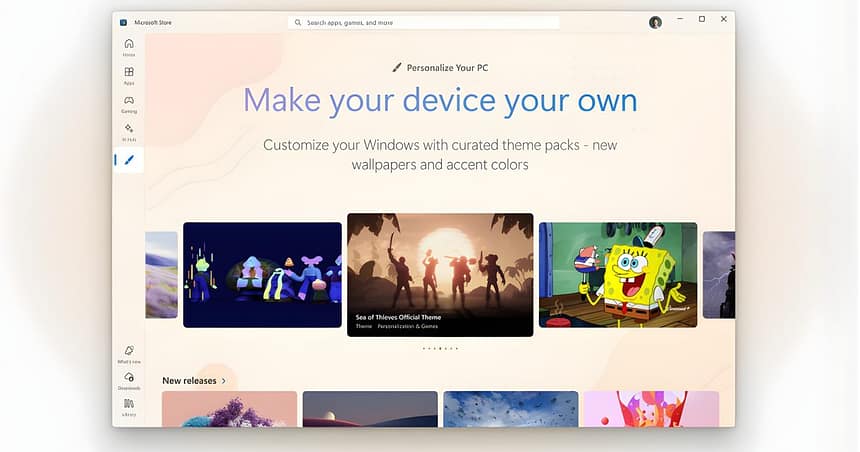Open the Downloads cloud icon

point(129,381)
